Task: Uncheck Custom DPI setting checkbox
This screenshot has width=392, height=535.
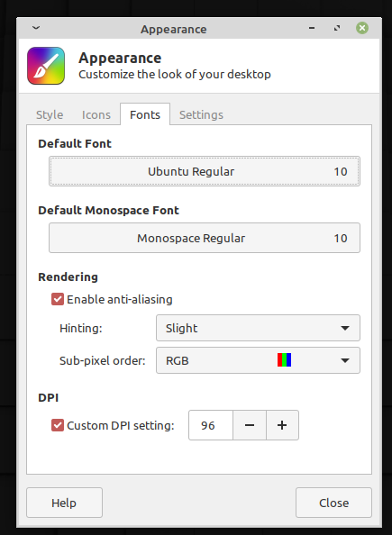Action: [58, 425]
